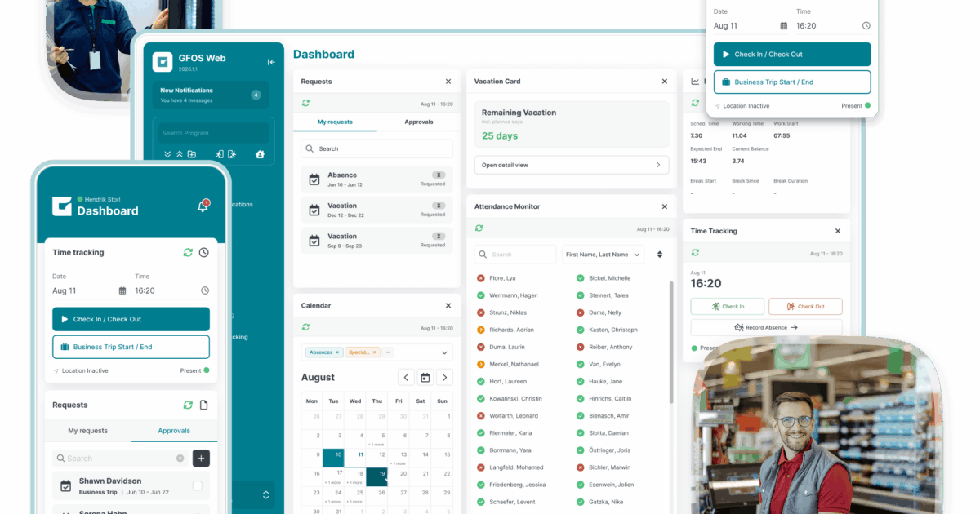This screenshot has width=980, height=514.
Task: Go to the previous month in the Calendar
Action: point(406,377)
